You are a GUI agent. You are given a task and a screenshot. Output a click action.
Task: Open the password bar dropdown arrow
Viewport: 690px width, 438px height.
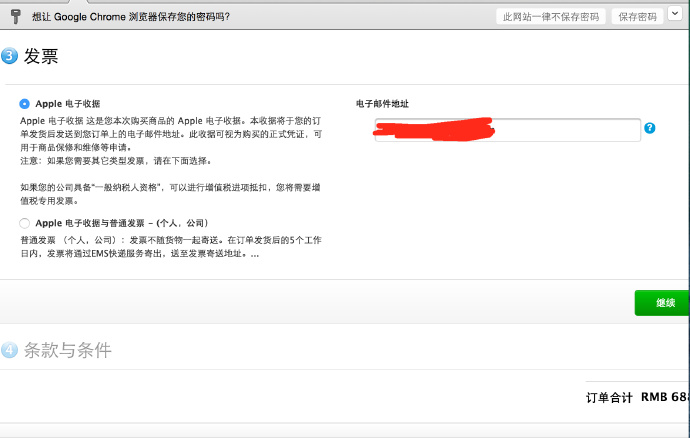click(x=675, y=13)
